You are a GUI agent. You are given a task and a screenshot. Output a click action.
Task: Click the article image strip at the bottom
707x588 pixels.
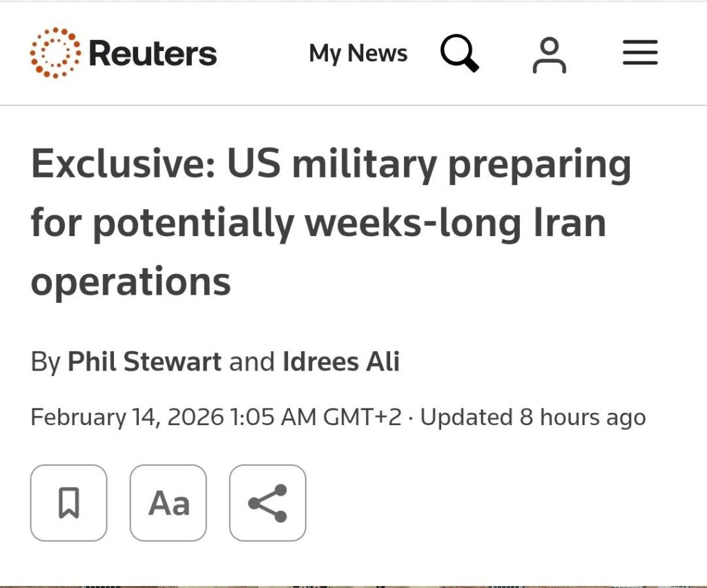point(353,585)
